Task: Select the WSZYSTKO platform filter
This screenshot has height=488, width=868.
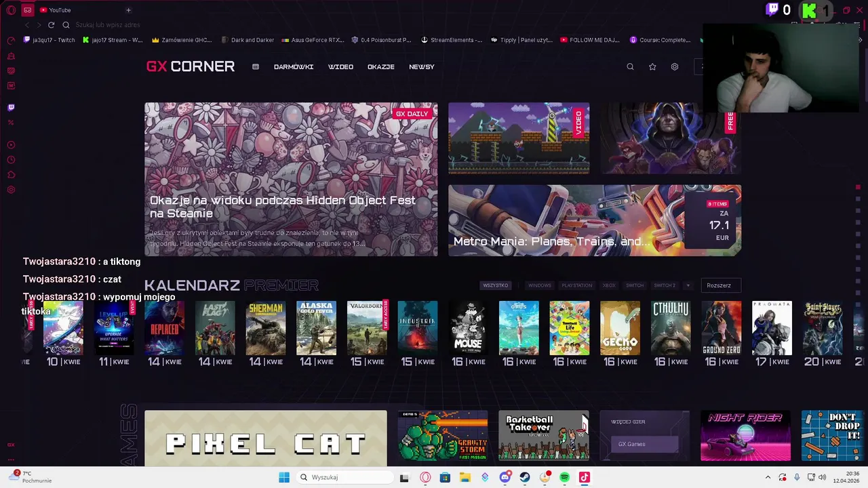Action: point(495,285)
